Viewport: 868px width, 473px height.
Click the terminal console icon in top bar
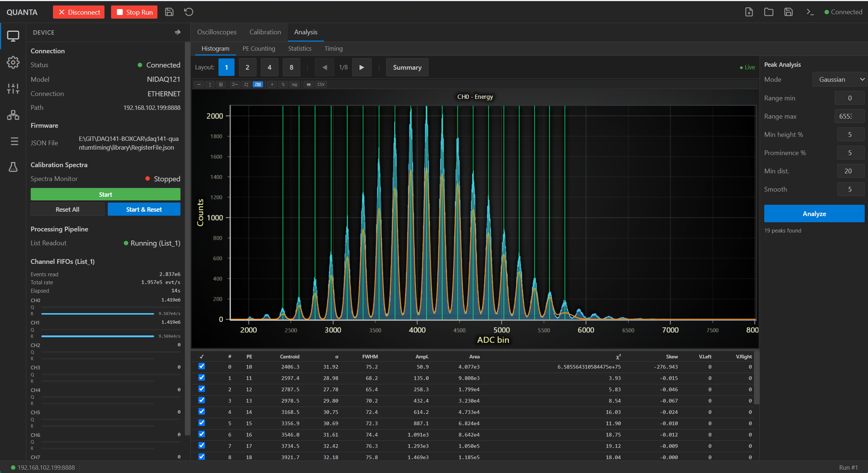pos(810,12)
